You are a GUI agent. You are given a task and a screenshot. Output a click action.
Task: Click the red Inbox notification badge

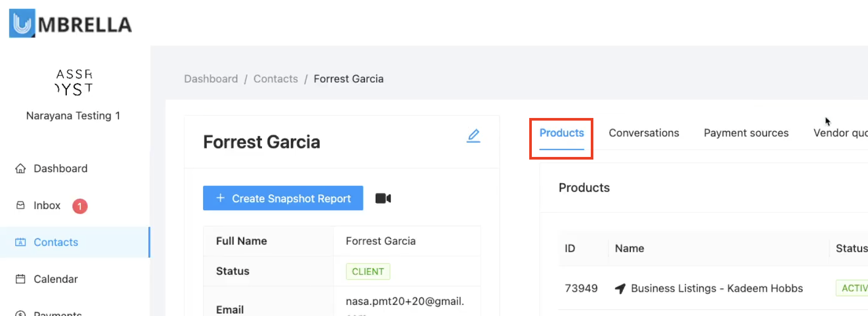(79, 206)
